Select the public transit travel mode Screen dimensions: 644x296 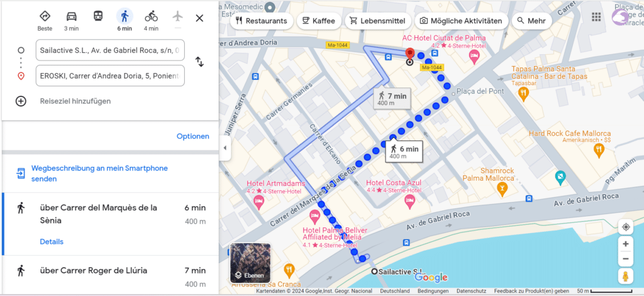coord(97,16)
